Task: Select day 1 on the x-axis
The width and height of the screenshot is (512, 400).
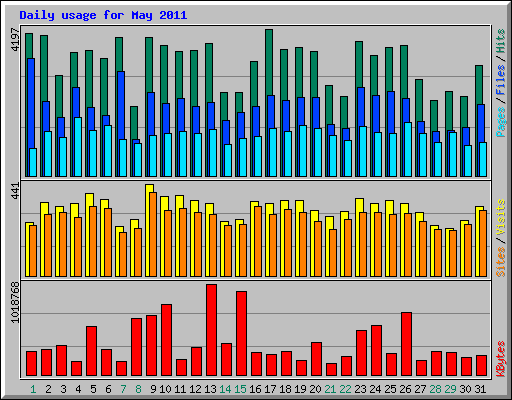Action: 33,389
